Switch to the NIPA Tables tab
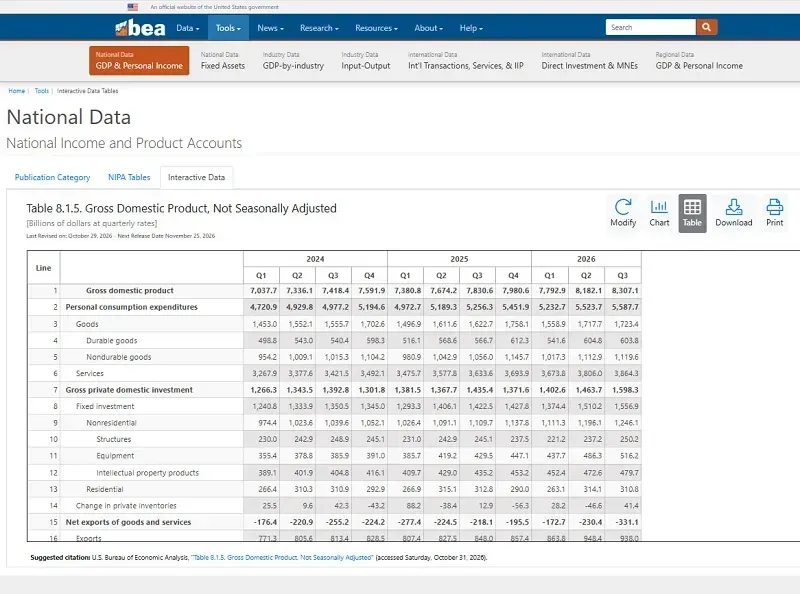The height and width of the screenshot is (594, 800). click(129, 177)
